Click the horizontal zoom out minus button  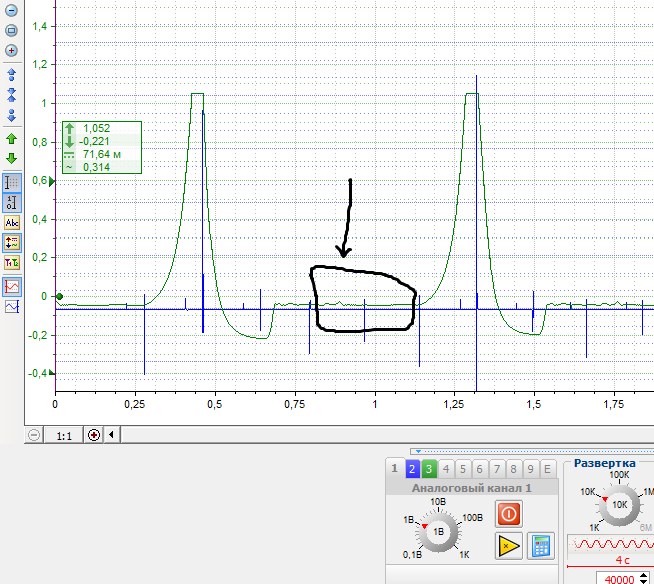34,435
